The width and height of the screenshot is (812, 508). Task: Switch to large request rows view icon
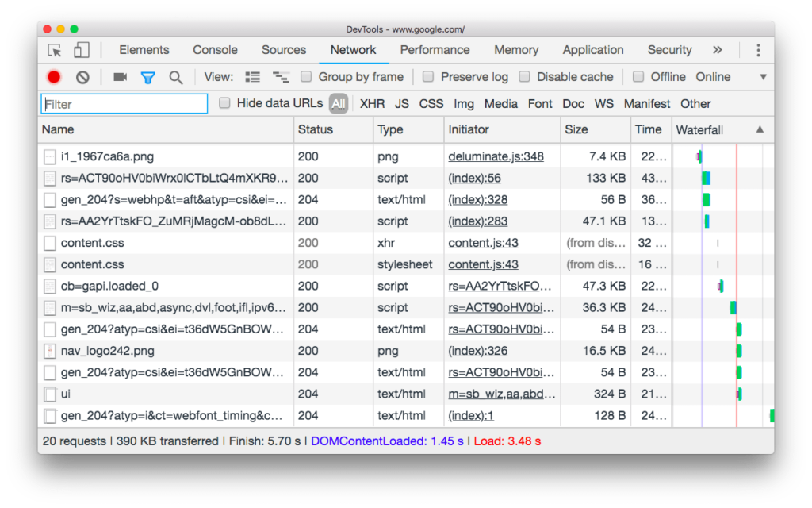[x=253, y=77]
